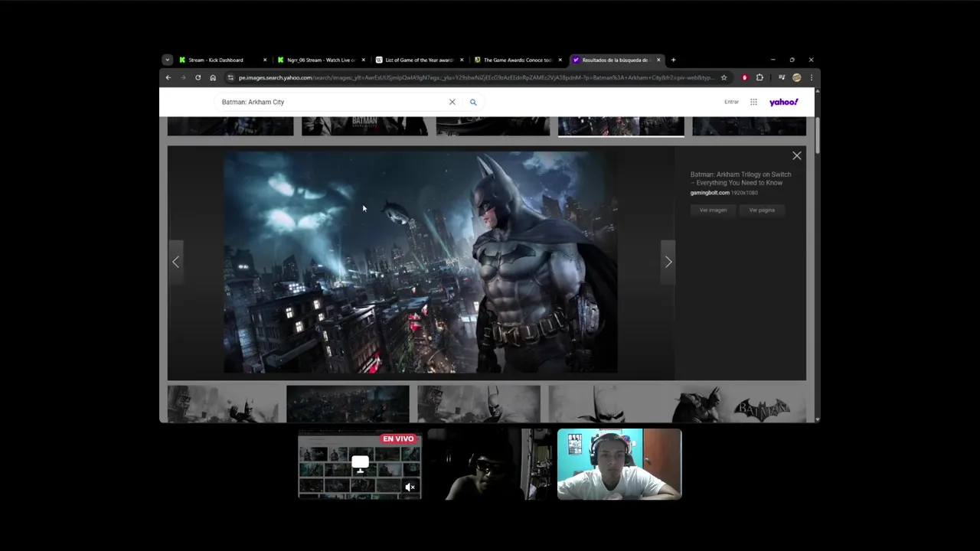Select the highlighted thumbnail above the preview
The width and height of the screenshot is (980, 551).
621,126
